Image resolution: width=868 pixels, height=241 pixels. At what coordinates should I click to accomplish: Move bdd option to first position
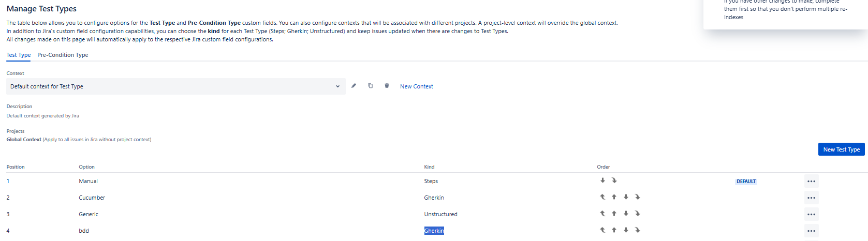[602, 230]
